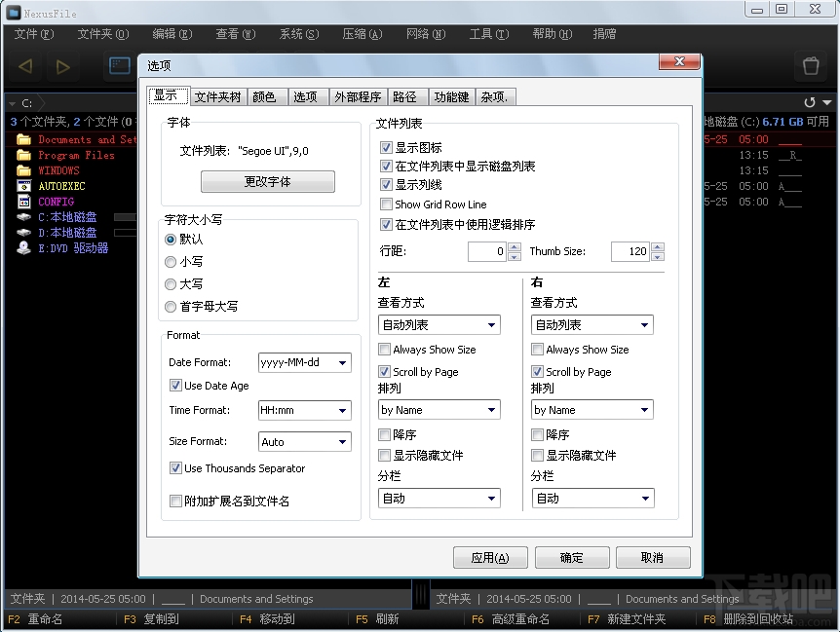Click the trash icon at top right
The height and width of the screenshot is (632, 840).
tap(811, 66)
